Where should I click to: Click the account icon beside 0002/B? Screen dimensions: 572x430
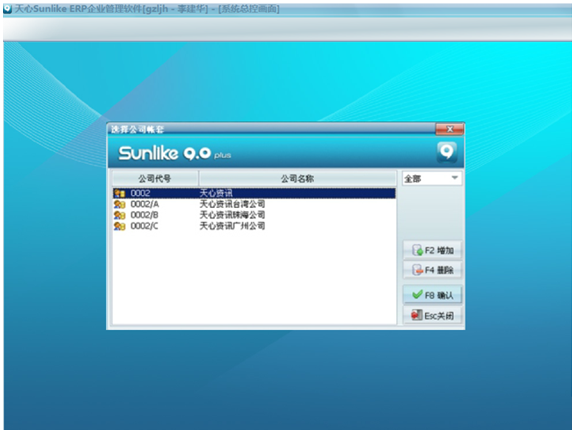point(119,215)
